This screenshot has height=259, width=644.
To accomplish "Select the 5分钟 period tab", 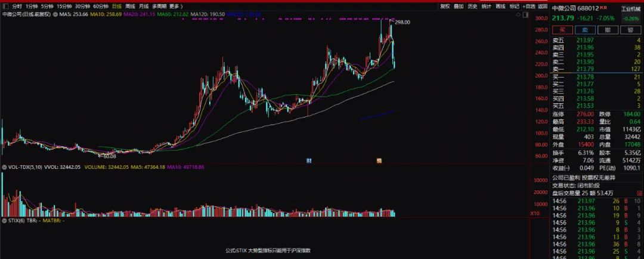I will (x=47, y=6).
